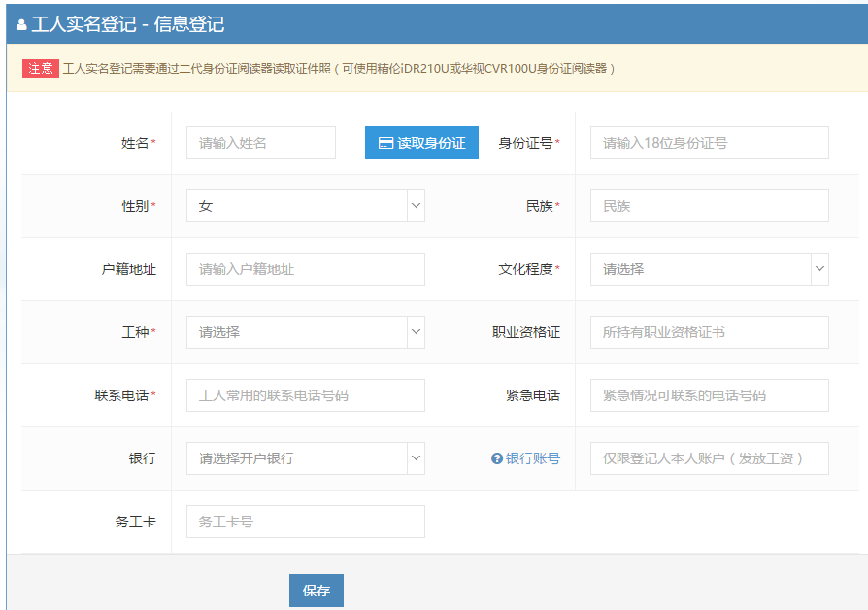The width and height of the screenshot is (868, 610).
Task: Click the 工人实名登记 - 信息登记 header title
Action: pyautogui.click(x=127, y=24)
